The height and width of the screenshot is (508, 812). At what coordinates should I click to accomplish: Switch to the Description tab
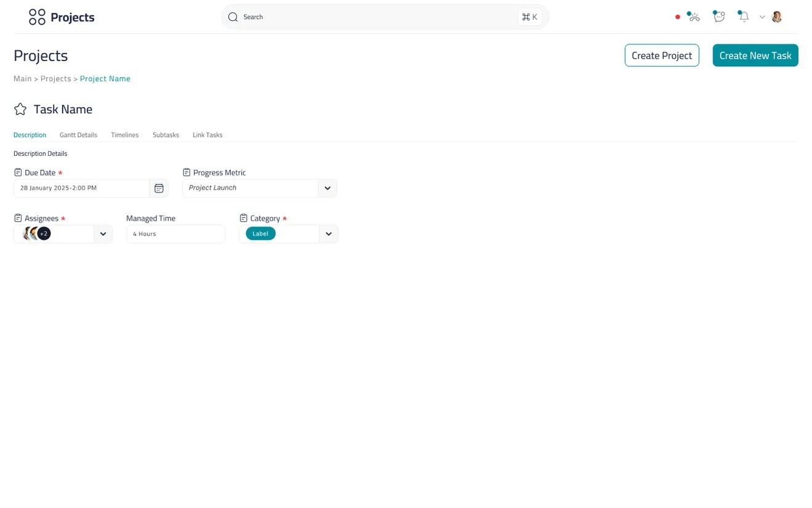[x=30, y=135]
